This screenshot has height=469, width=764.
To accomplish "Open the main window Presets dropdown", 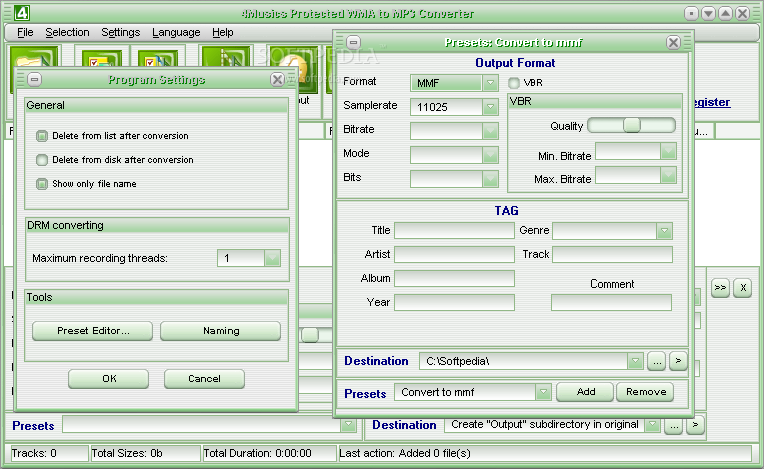I will click(348, 425).
